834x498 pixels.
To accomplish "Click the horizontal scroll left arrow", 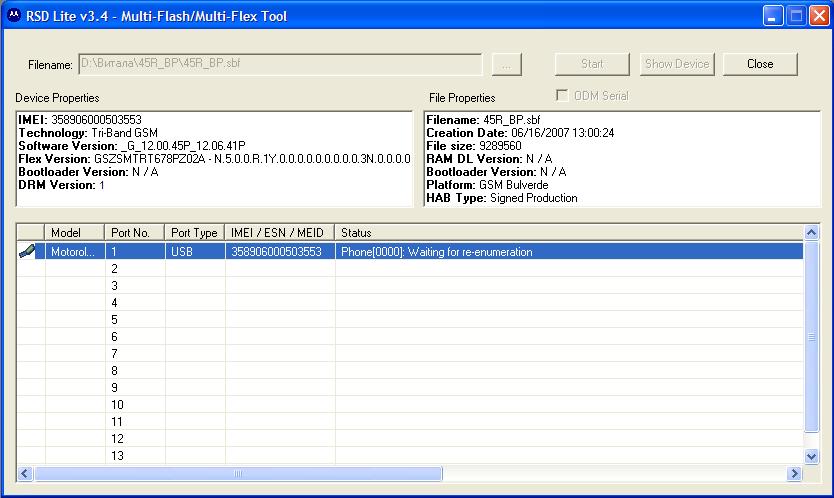I will pos(25,474).
